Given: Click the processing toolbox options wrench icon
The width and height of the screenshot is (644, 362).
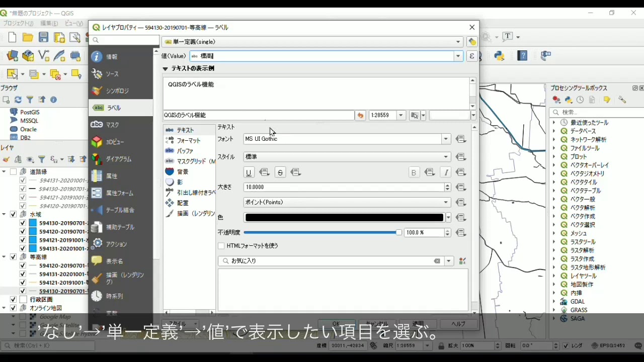Looking at the screenshot, I should (x=622, y=100).
